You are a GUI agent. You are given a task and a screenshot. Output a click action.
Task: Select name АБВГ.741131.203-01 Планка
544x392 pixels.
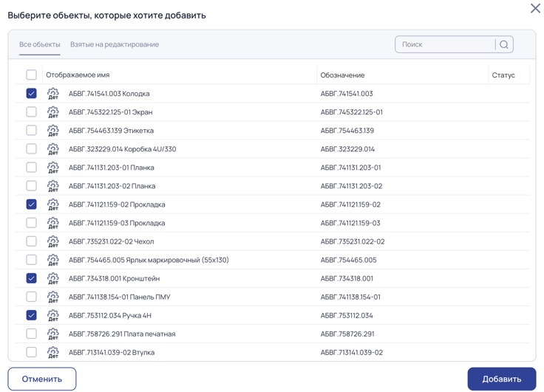click(x=112, y=168)
